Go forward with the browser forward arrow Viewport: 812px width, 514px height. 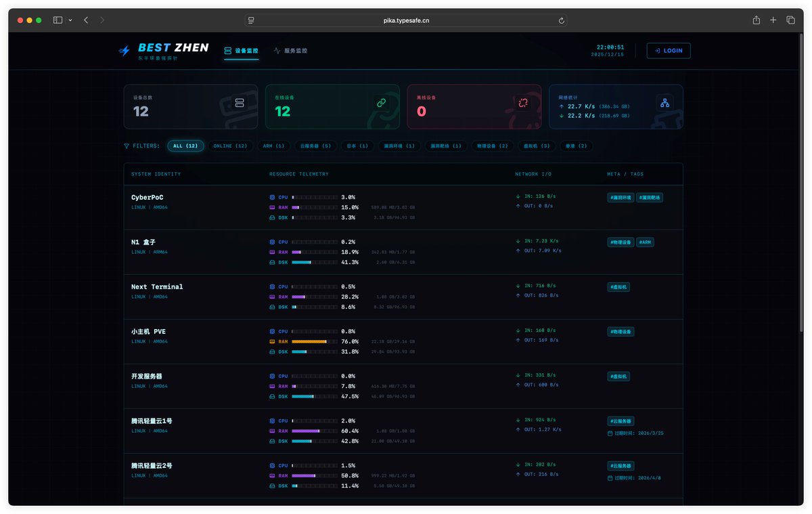[102, 20]
